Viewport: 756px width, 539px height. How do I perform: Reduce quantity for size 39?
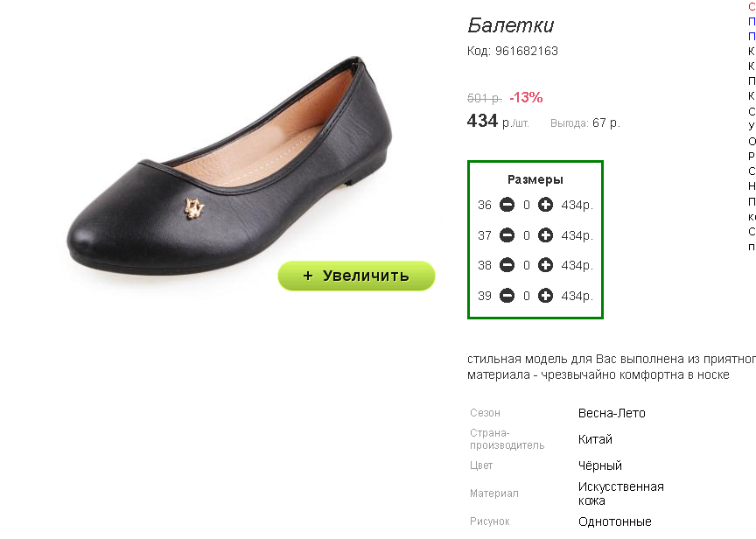click(x=507, y=296)
